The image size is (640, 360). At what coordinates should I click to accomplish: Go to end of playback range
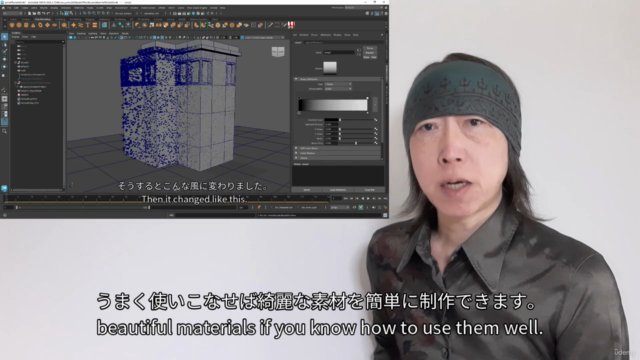(x=385, y=199)
